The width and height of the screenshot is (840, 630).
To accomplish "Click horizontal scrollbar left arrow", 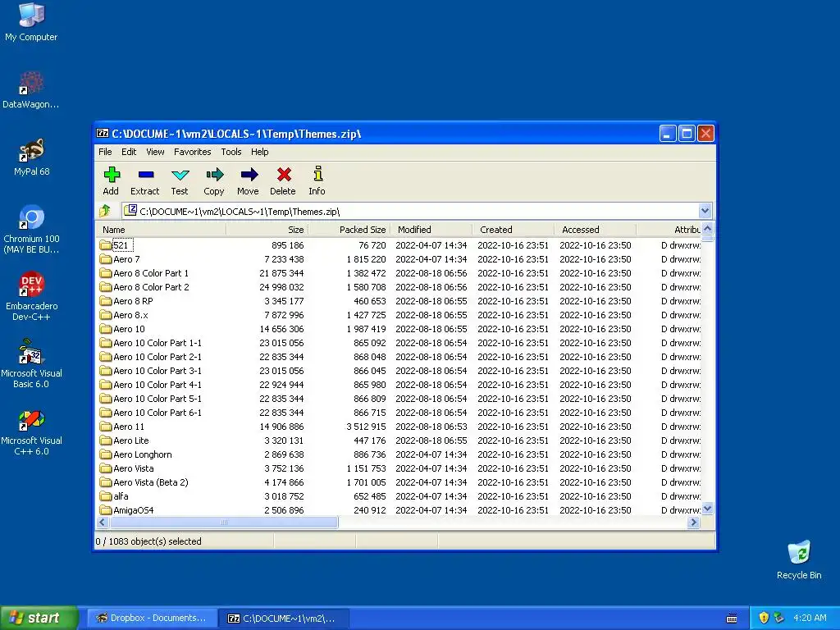I will pyautogui.click(x=103, y=522).
